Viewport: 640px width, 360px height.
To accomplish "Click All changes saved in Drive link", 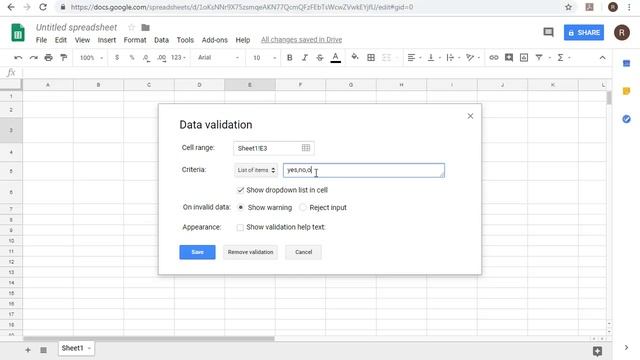I will click(x=302, y=40).
